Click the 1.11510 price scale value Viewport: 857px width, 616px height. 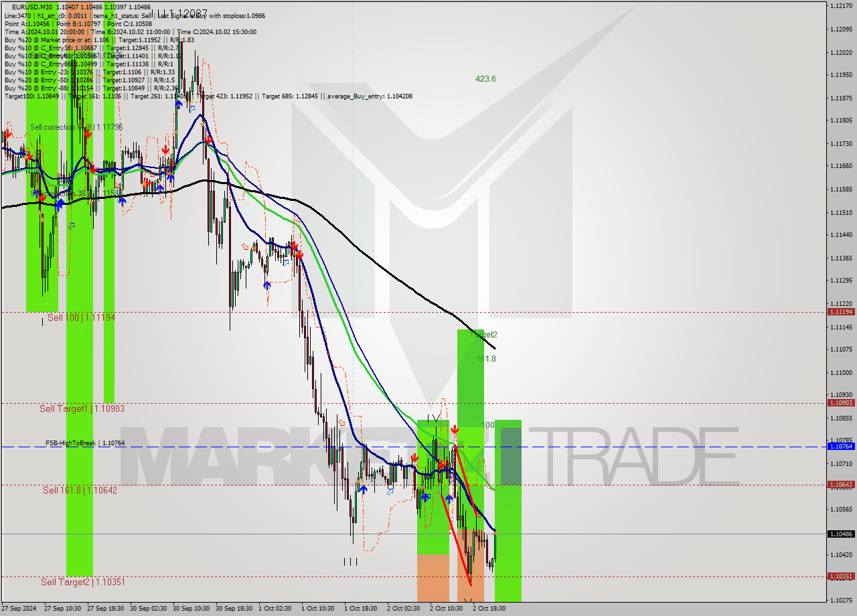pos(840,212)
